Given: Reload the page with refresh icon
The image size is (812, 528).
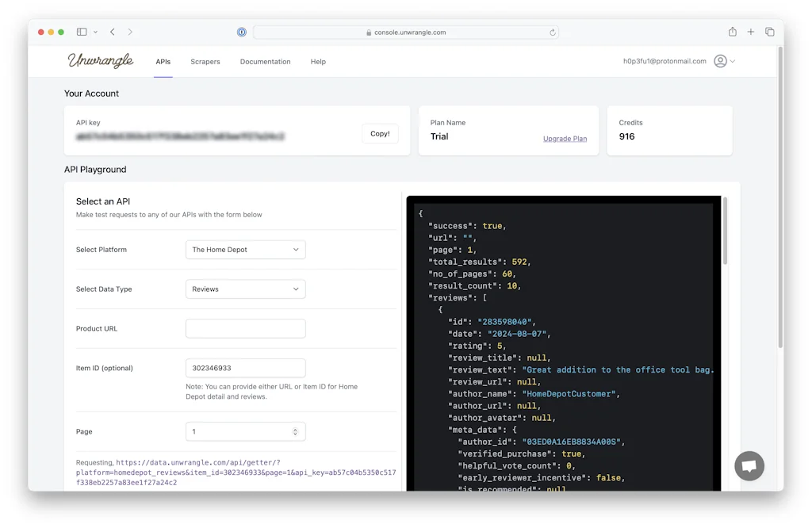Looking at the screenshot, I should [x=553, y=32].
